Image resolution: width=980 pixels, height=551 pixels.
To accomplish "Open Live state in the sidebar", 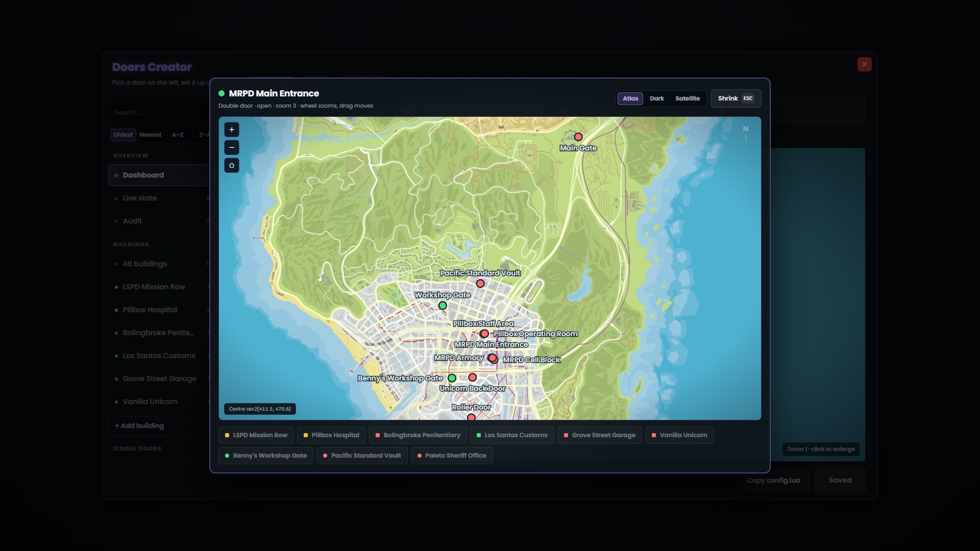I will point(159,198).
